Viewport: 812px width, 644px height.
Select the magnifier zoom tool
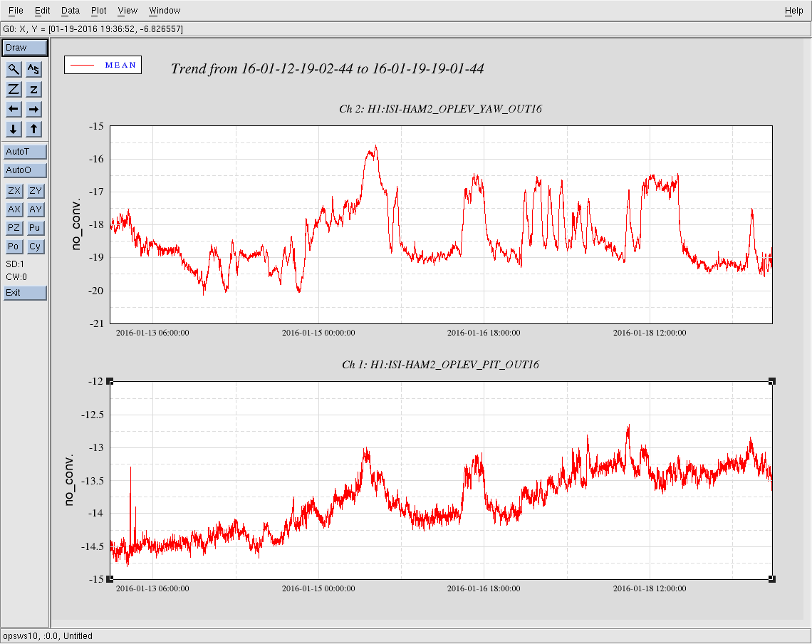point(14,69)
